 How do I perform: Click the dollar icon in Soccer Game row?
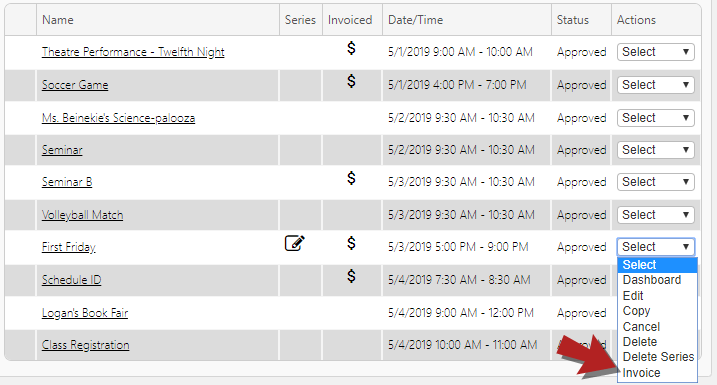(351, 81)
